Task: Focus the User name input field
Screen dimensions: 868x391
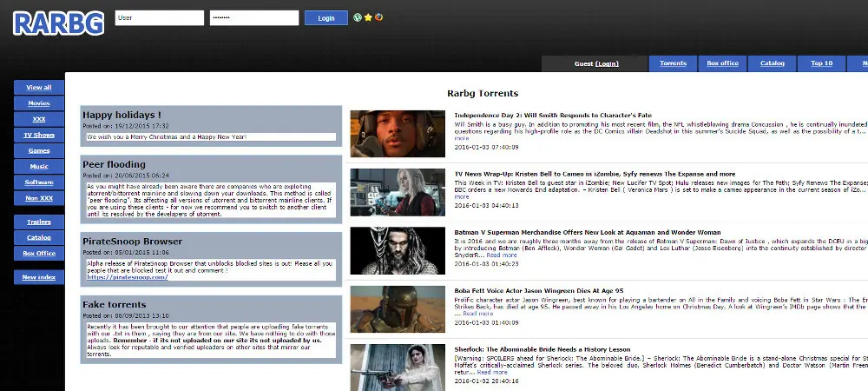Action: tap(160, 17)
